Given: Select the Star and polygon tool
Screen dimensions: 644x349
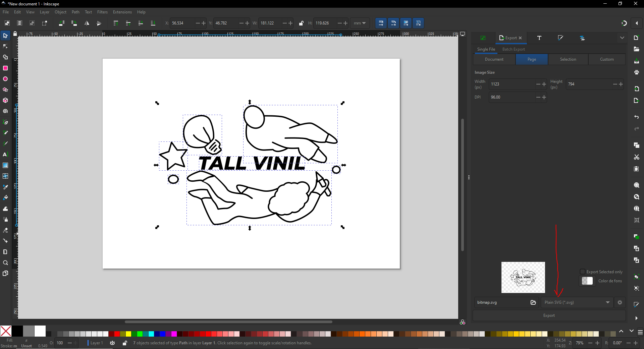Looking at the screenshot, I should pyautogui.click(x=5, y=90).
